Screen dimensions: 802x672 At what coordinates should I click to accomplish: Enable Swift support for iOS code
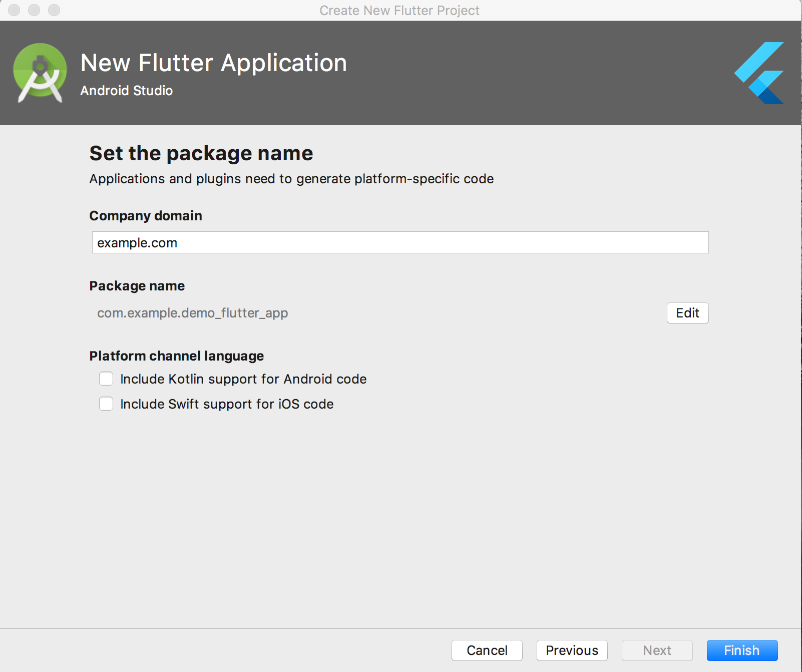tap(106, 404)
